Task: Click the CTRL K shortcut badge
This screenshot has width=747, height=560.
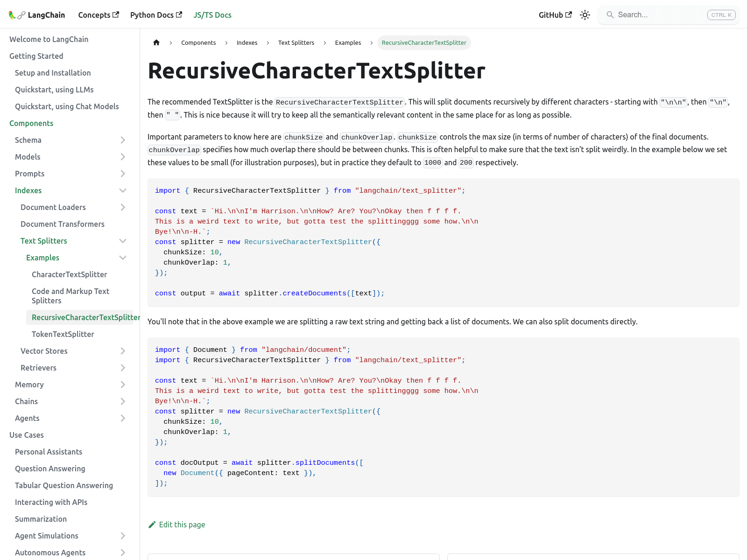Action: tap(721, 15)
